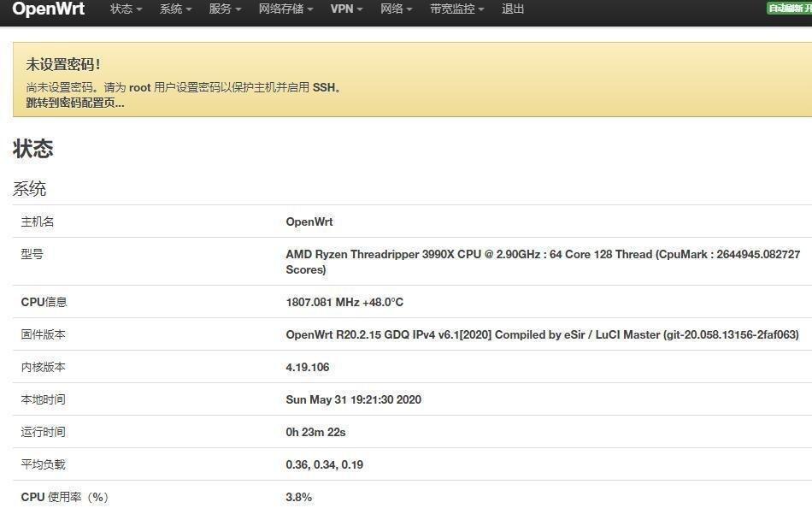This screenshot has height=508, width=812.
Task: Select the 内核版本 row label
Action: pos(43,367)
